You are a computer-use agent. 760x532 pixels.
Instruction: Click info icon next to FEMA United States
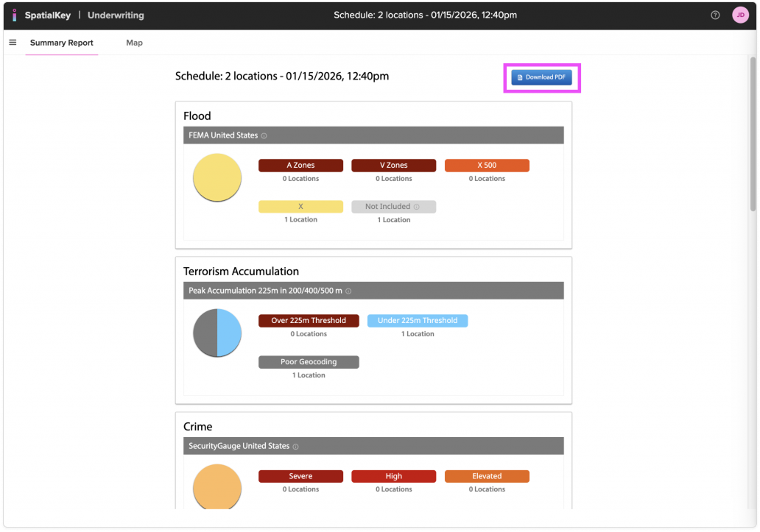[264, 136]
